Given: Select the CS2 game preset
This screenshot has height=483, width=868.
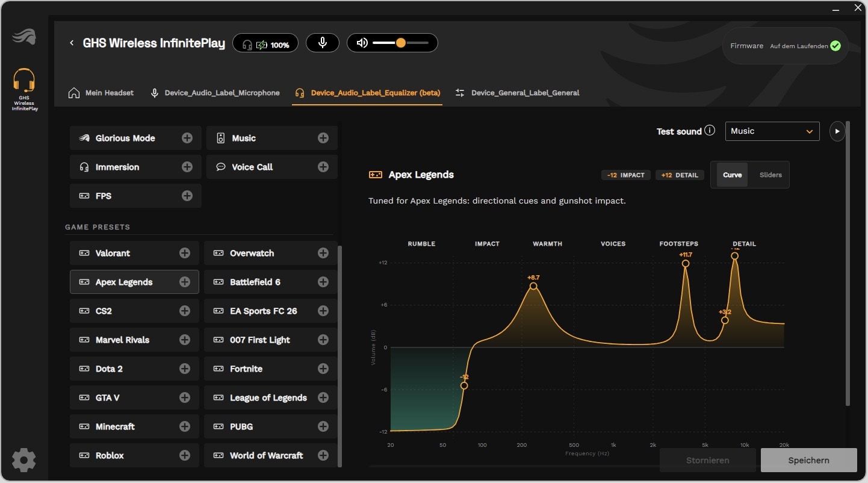Looking at the screenshot, I should click(x=134, y=311).
